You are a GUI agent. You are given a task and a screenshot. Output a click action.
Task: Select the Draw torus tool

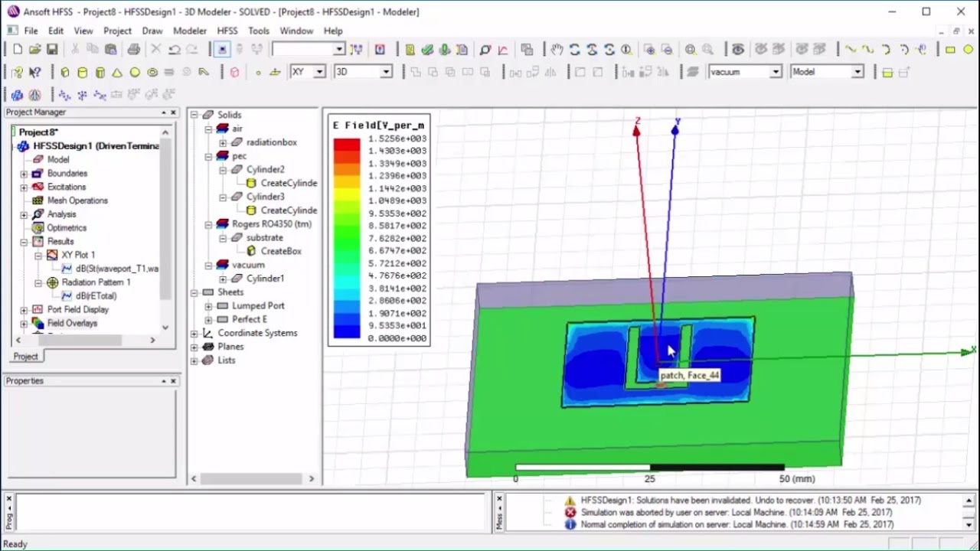[x=152, y=73]
